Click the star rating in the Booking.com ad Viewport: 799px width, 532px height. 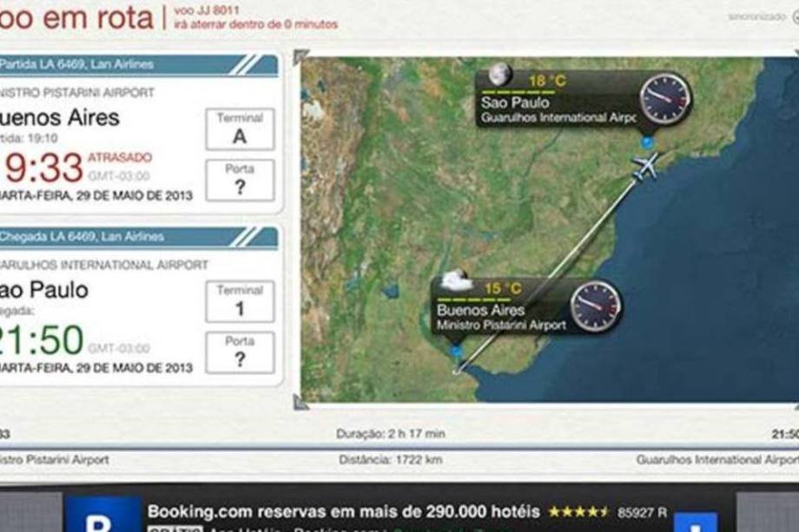578,512
